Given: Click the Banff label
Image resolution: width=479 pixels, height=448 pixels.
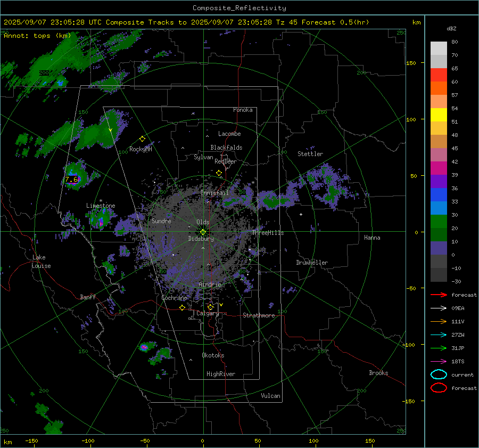Looking at the screenshot, I should coord(88,297).
